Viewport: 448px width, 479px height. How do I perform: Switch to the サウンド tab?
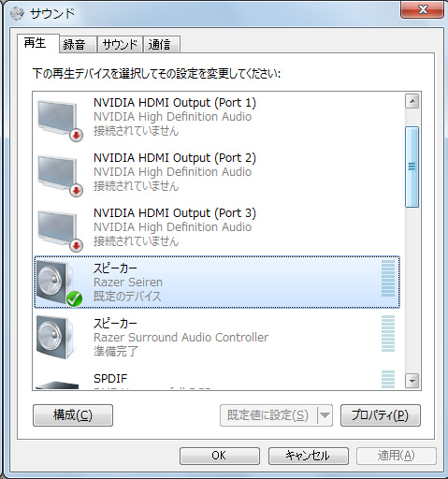pos(120,44)
